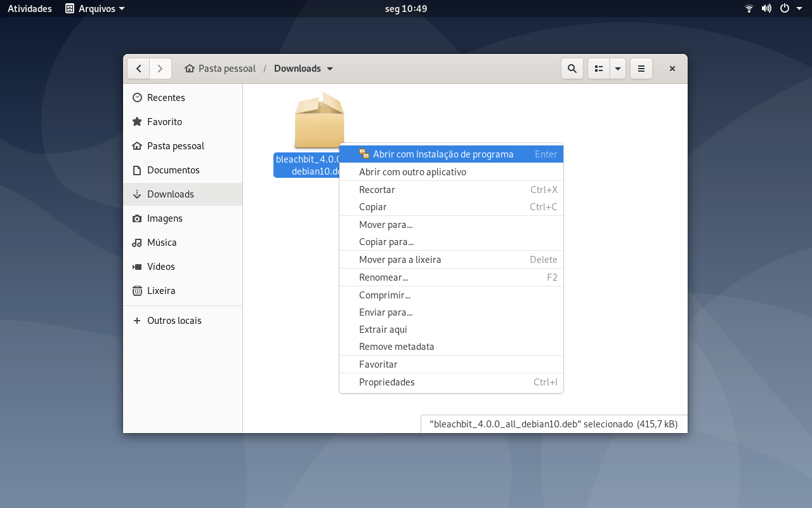812x508 pixels.
Task: Select the bleachbit deb package icon
Action: pyautogui.click(x=319, y=121)
